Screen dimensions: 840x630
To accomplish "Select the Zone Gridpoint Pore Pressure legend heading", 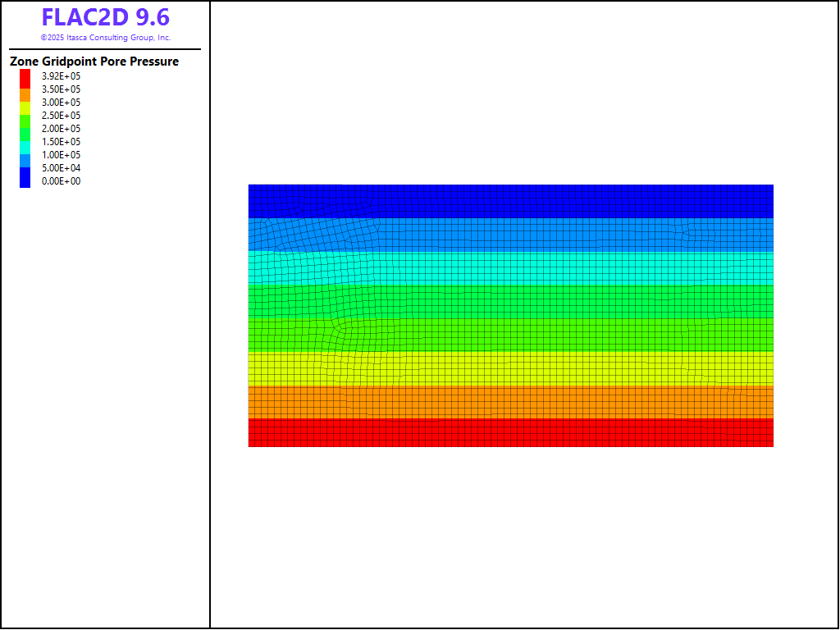I will click(x=94, y=62).
